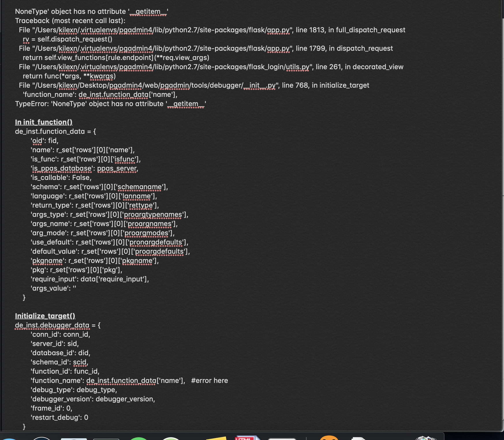The height and width of the screenshot is (440, 504).
Task: Open the yellow sticky note Dock icon
Action: [216, 438]
